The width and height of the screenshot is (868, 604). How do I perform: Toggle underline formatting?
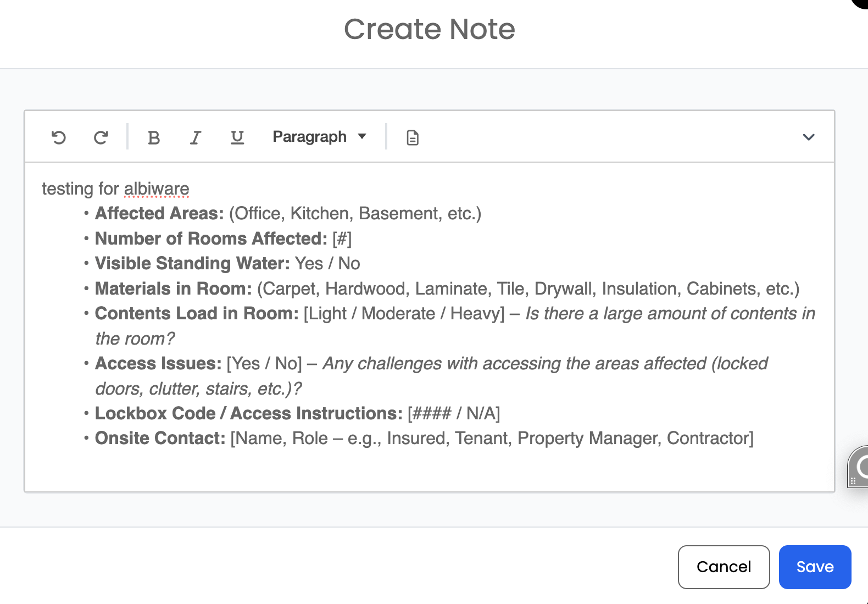[x=237, y=137]
